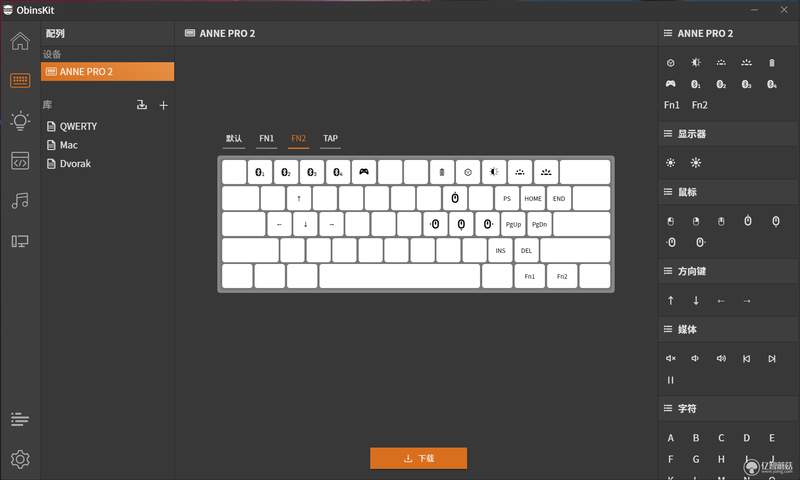Screen dimensions: 800x480
Task: Select the volume up icon under 媒体
Action: (721, 358)
